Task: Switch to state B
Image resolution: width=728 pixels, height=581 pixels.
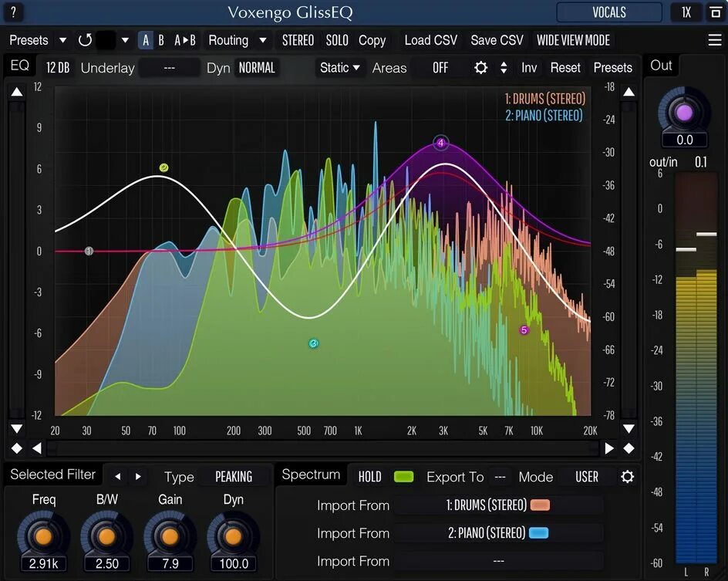Action: 161,40
